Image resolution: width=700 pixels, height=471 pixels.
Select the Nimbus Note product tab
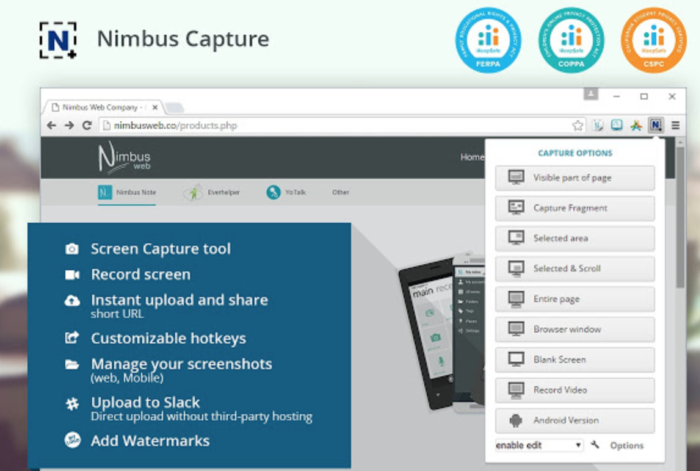[127, 192]
